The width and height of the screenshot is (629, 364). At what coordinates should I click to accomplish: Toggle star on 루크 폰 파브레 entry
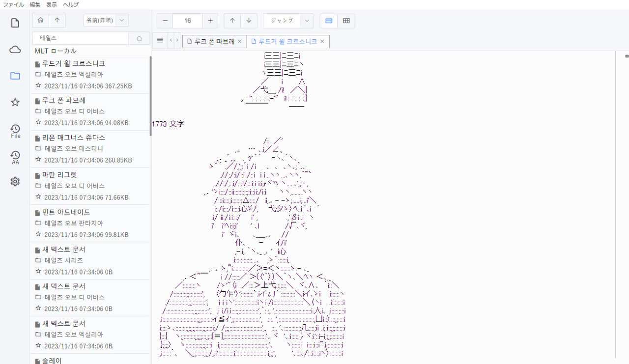38,122
